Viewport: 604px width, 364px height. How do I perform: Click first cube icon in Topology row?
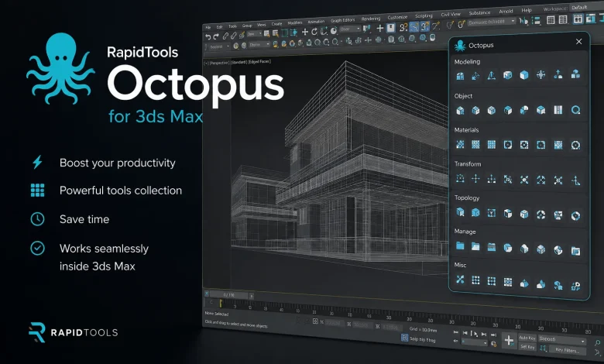click(x=460, y=212)
